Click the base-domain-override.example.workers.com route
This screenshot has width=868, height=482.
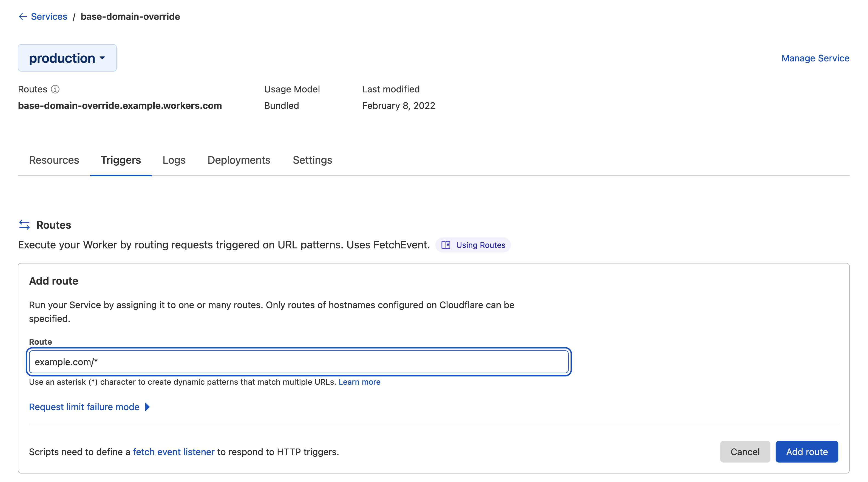pos(120,106)
